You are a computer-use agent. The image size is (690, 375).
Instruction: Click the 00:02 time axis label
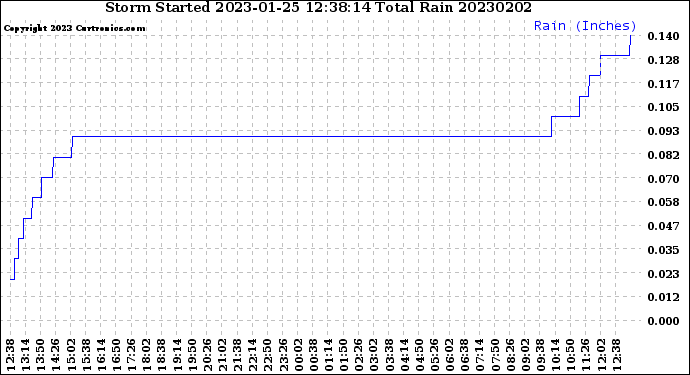click(x=299, y=355)
